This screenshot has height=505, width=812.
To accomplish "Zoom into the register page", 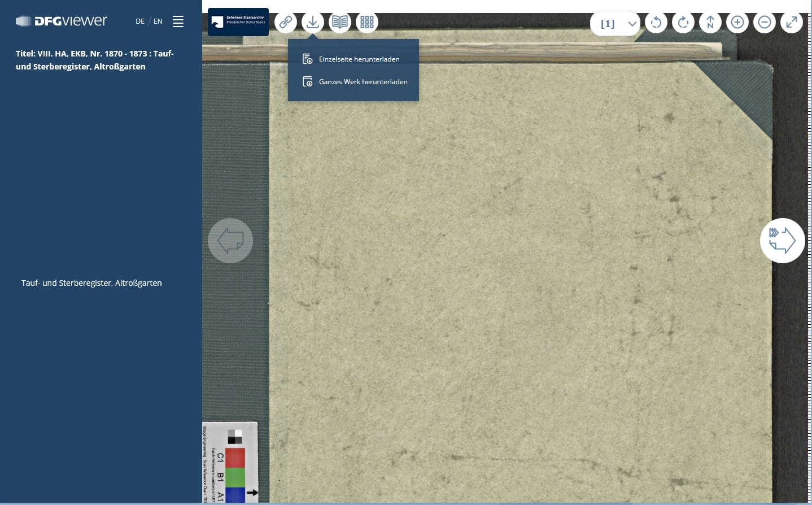I will click(x=737, y=22).
